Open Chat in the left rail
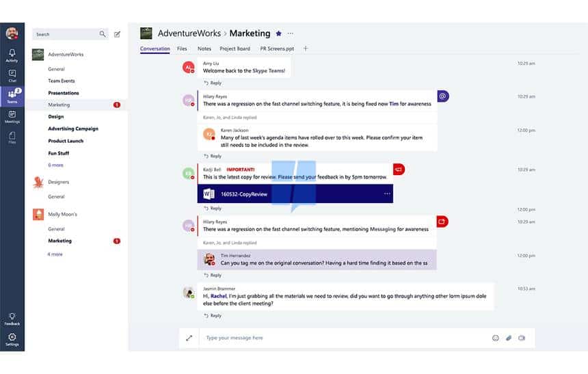The width and height of the screenshot is (588, 374). (x=12, y=75)
